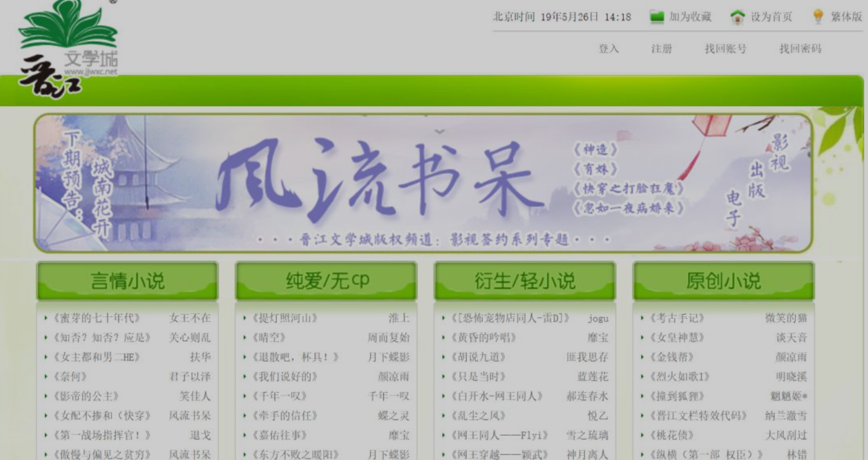This screenshot has height=460, width=868.
Task: Click author jogu
Action: 598,318
